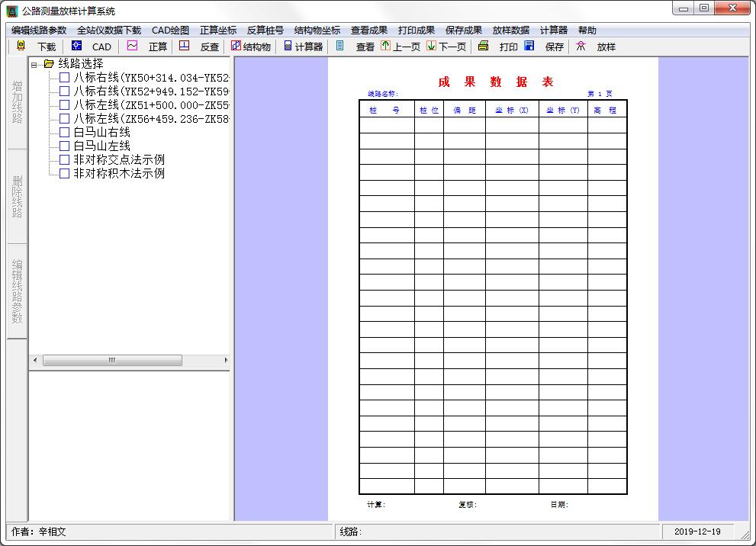Check the 白马山右线 checkbox
This screenshot has height=546, width=756.
tap(64, 132)
